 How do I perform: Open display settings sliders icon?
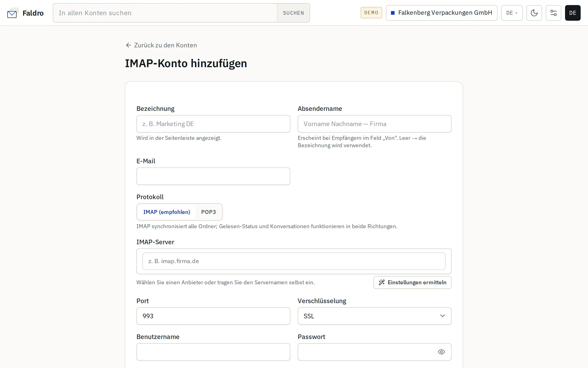[x=553, y=13]
